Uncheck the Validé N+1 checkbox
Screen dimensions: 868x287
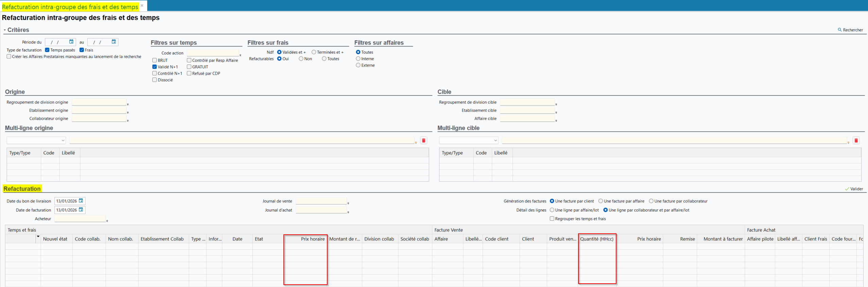[155, 67]
